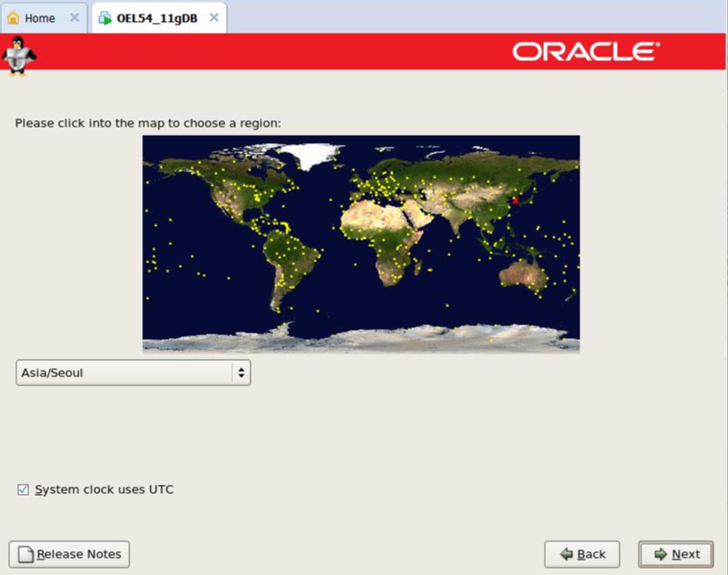Click the Next arrow icon
The width and height of the screenshot is (728, 575).
[x=661, y=554]
